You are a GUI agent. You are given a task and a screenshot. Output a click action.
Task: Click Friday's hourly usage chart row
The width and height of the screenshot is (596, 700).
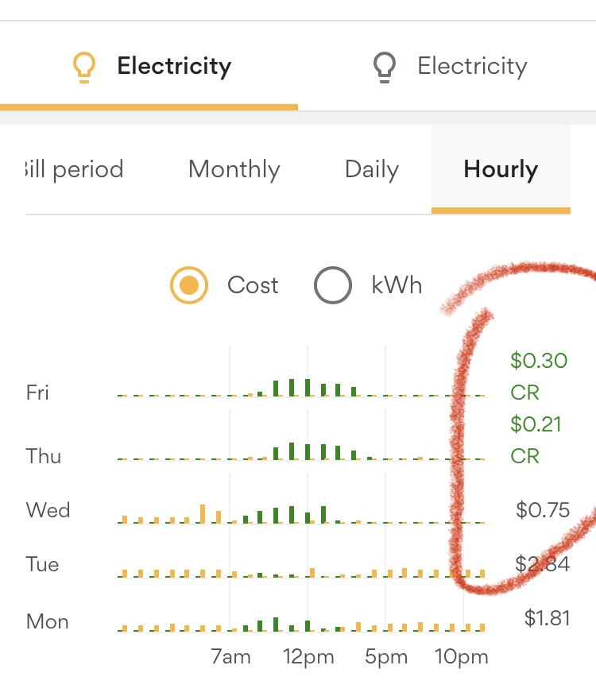coord(300,387)
